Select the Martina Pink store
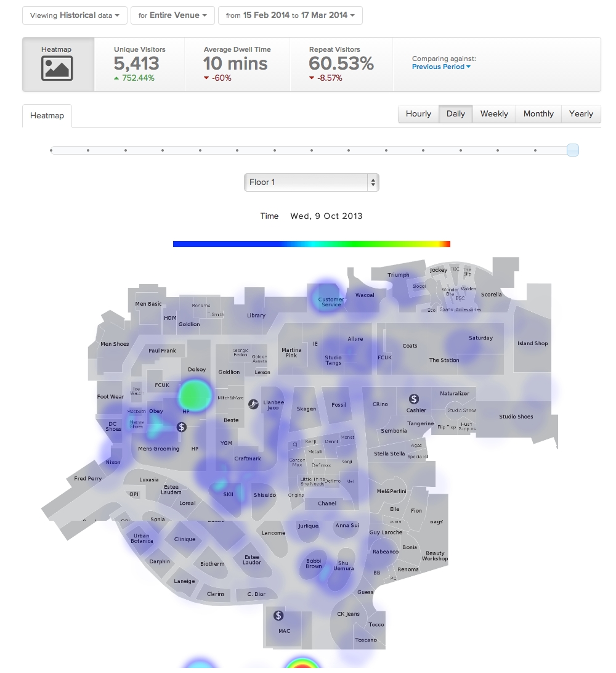616x673 pixels. pos(291,353)
